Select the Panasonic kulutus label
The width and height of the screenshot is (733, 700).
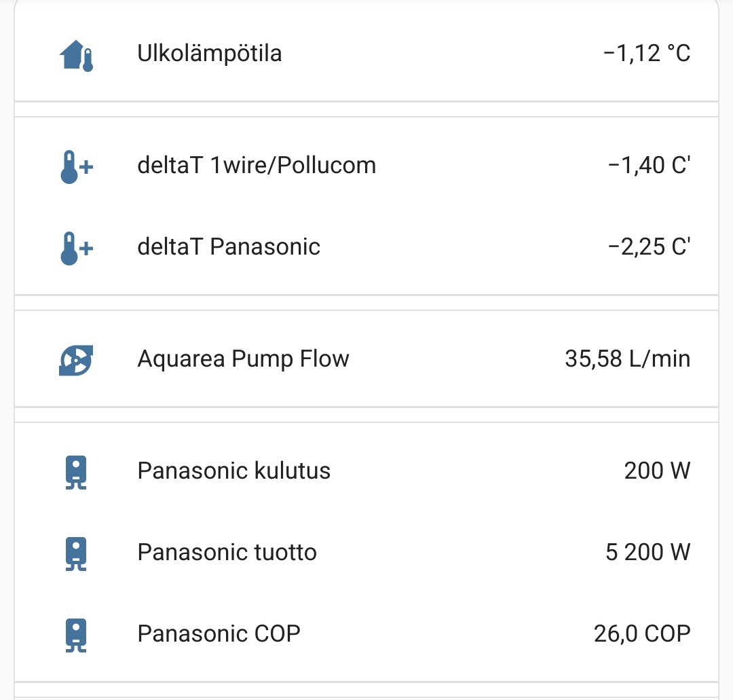point(233,471)
